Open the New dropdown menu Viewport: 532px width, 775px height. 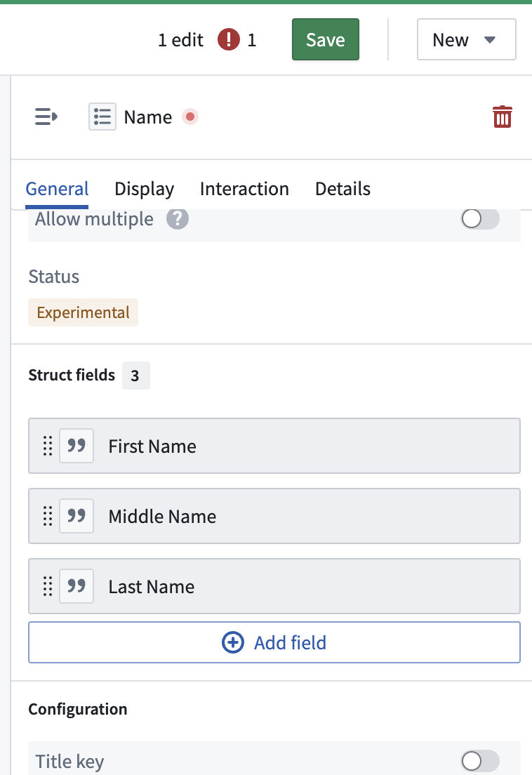point(466,39)
